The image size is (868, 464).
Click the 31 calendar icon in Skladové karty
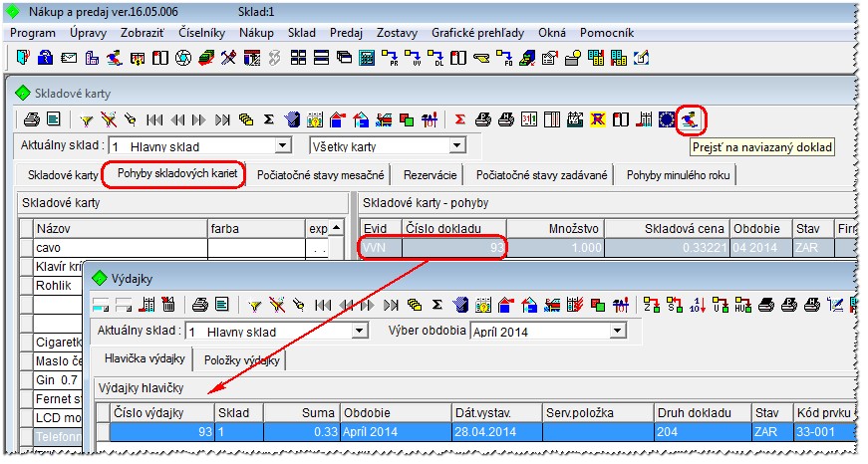coord(529,118)
